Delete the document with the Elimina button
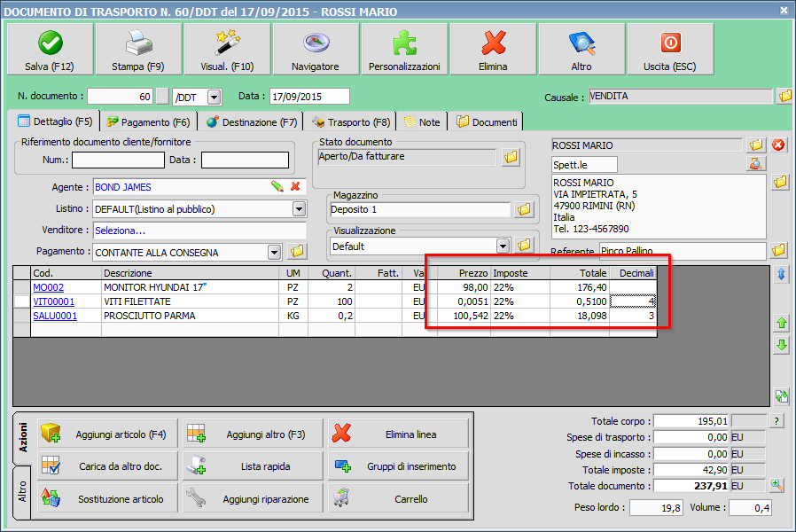 [x=493, y=50]
